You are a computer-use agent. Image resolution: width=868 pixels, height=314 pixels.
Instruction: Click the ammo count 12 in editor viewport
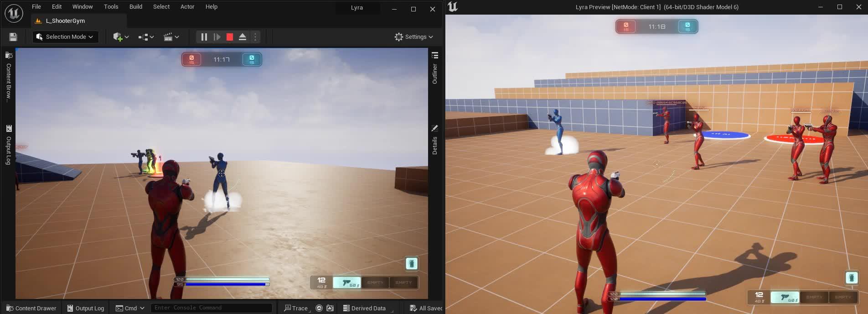click(321, 280)
